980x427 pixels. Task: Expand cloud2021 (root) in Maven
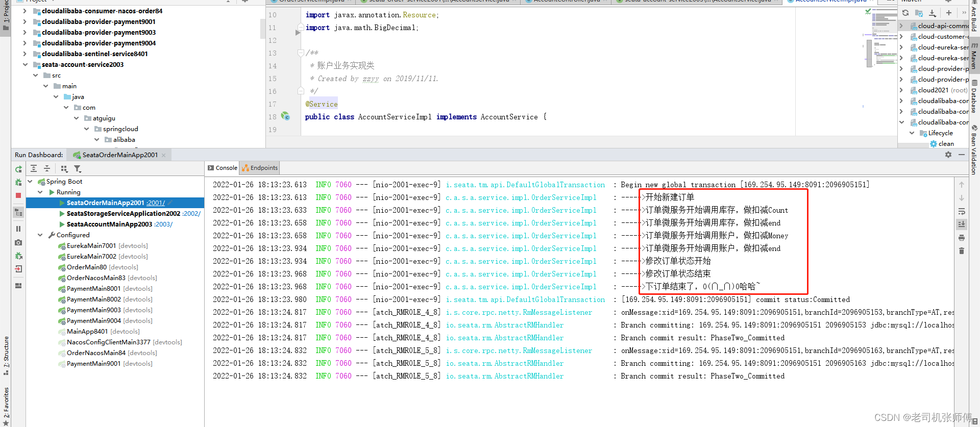[901, 90]
